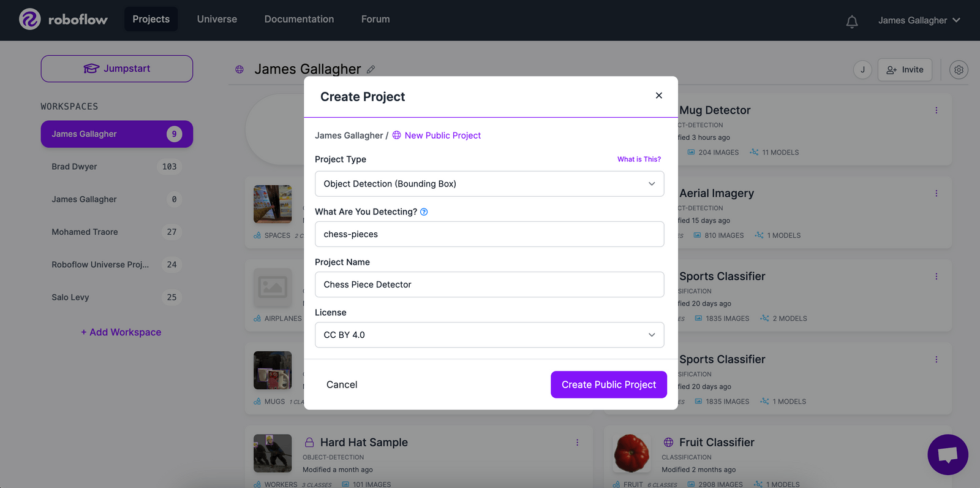This screenshot has height=488, width=980.
Task: Click the Roboflow logo
Action: tap(64, 20)
